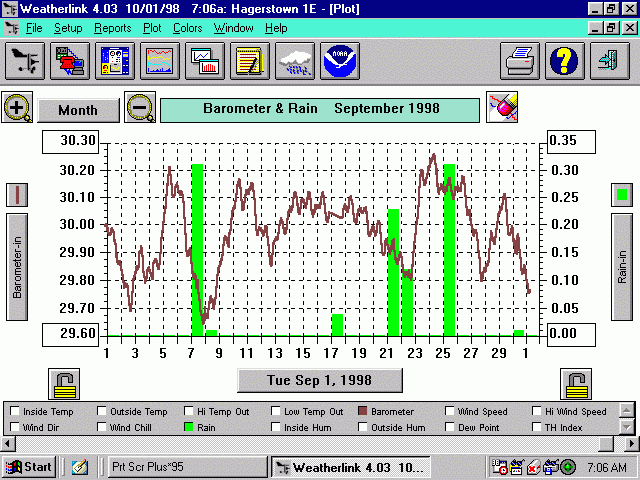
Task: Click the 0.00 rain lower limit field
Action: [571, 334]
